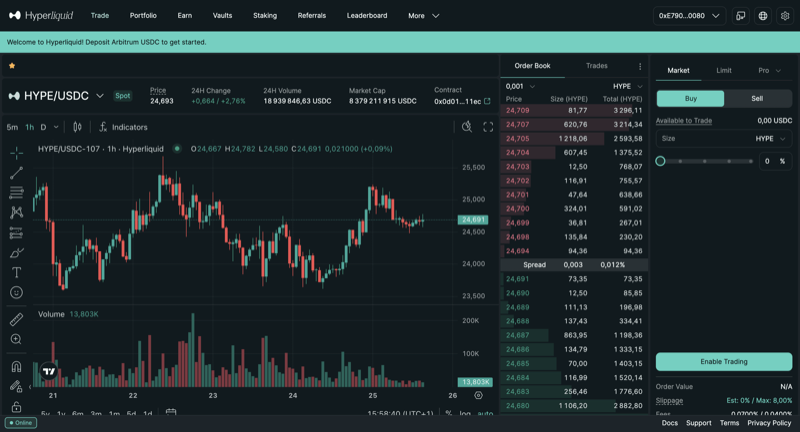This screenshot has width=800, height=432.
Task: Select the position forecasting tool
Action: pos(16,233)
